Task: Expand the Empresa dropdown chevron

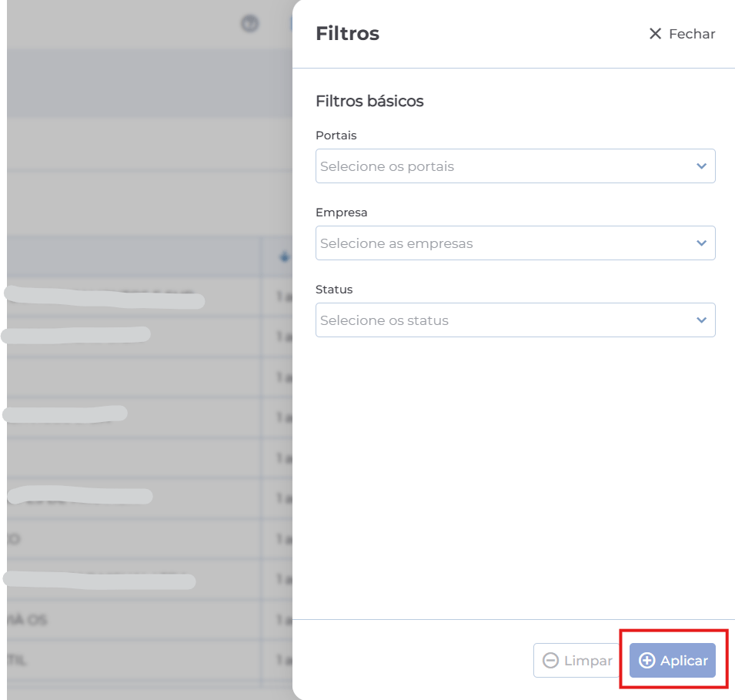Action: [701, 243]
